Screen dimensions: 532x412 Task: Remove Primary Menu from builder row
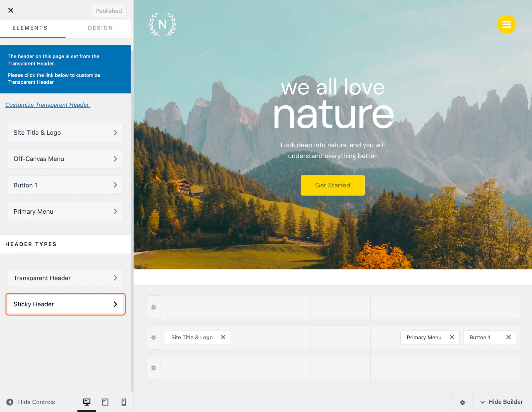tap(452, 337)
